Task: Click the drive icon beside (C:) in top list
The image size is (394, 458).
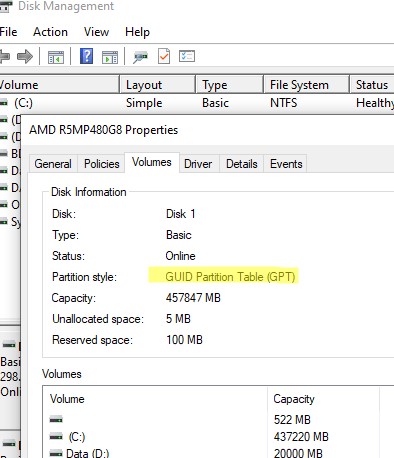Action: coord(4,103)
